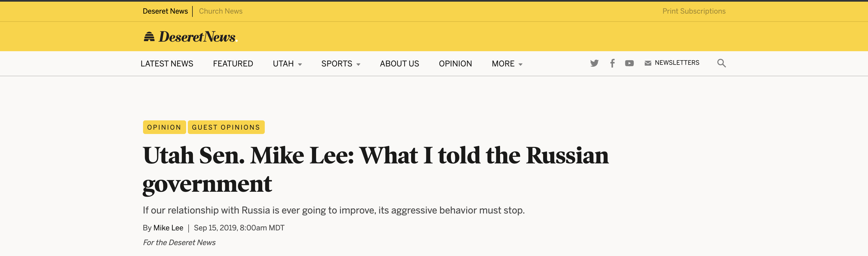Switch to Church News site

point(220,11)
